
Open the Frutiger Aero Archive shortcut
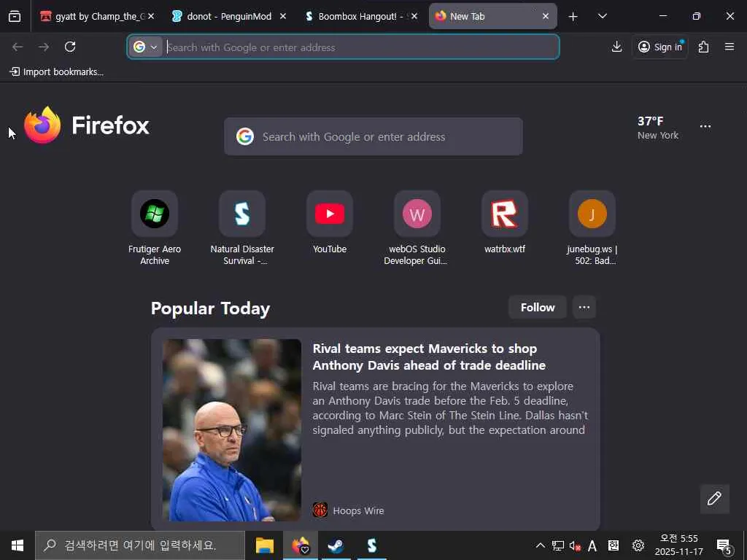(x=155, y=227)
